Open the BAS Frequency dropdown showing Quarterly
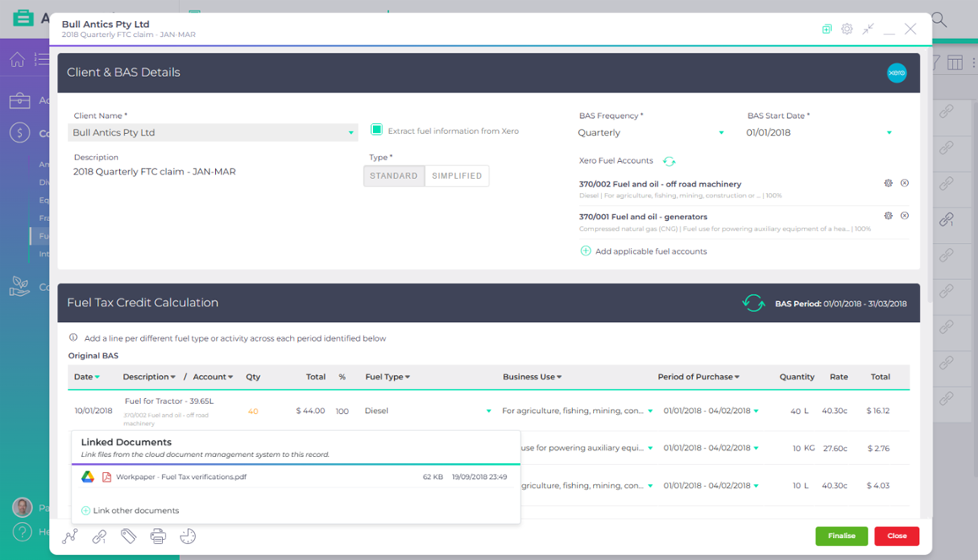 pyautogui.click(x=721, y=132)
